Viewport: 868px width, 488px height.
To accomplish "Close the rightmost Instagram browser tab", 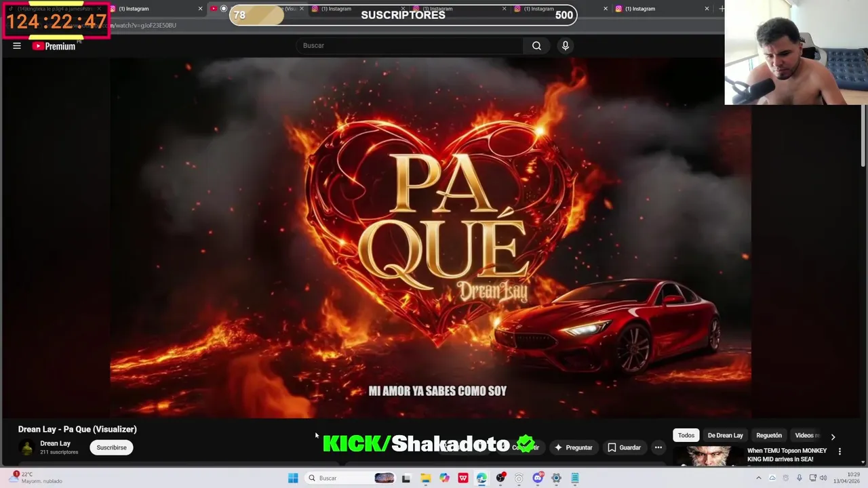I will pyautogui.click(x=707, y=9).
